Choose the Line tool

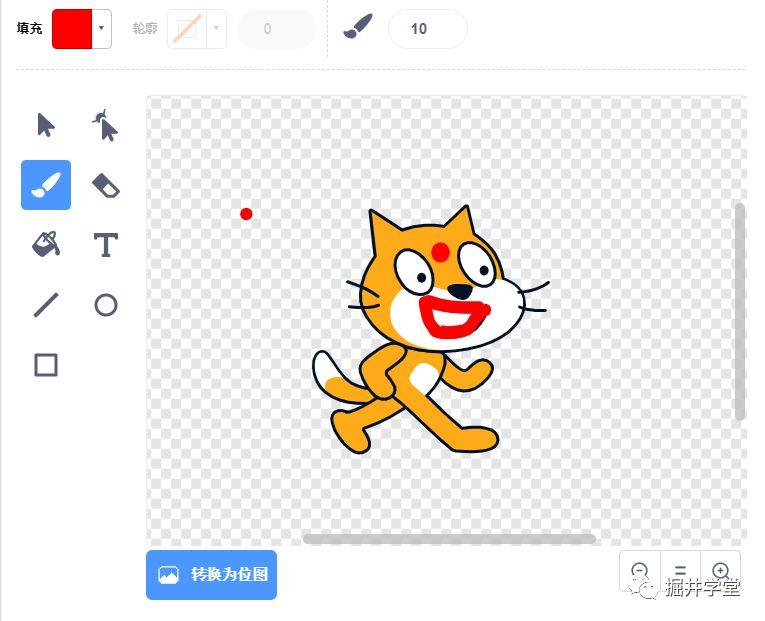[46, 305]
